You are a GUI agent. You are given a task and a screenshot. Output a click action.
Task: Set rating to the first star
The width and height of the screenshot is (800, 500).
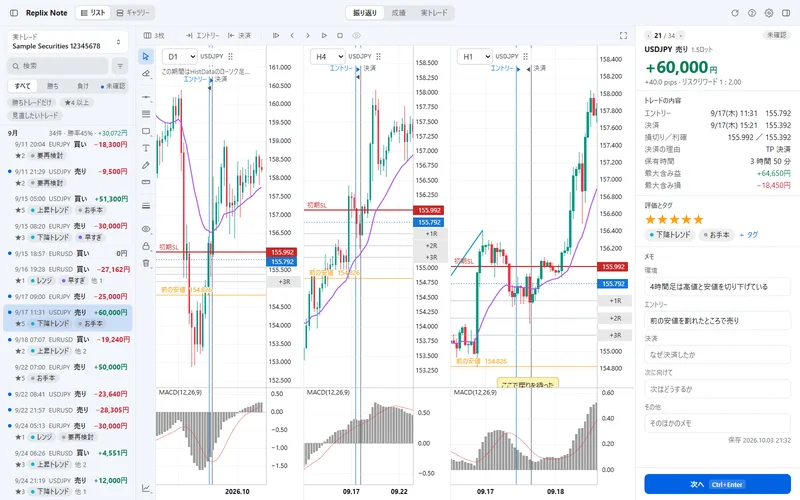[x=650, y=219]
